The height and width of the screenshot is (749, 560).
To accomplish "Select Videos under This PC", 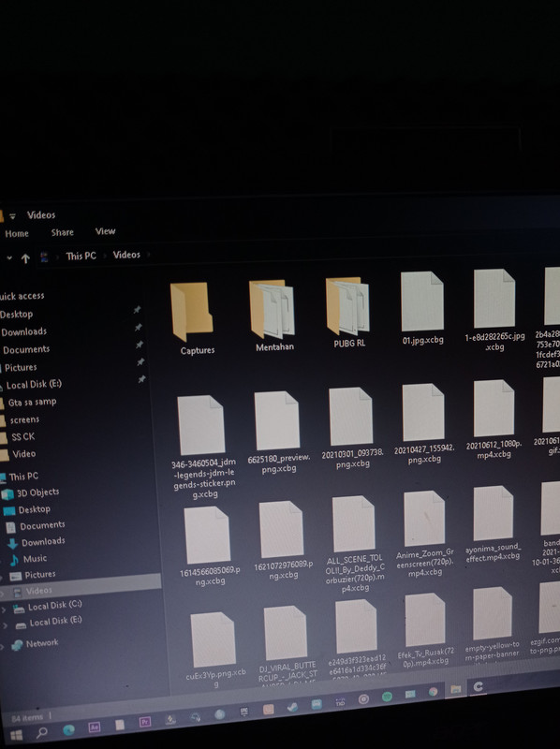I will 81,590.
